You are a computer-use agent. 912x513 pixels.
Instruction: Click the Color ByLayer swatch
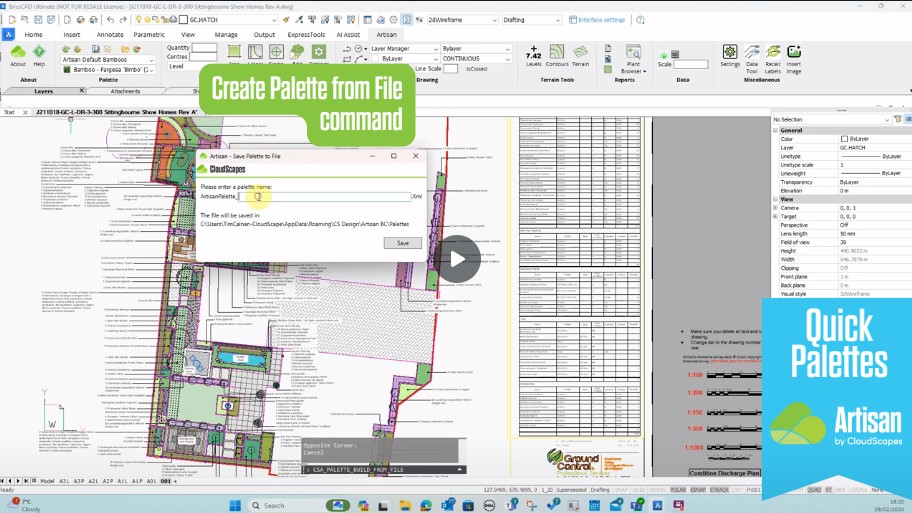[845, 139]
